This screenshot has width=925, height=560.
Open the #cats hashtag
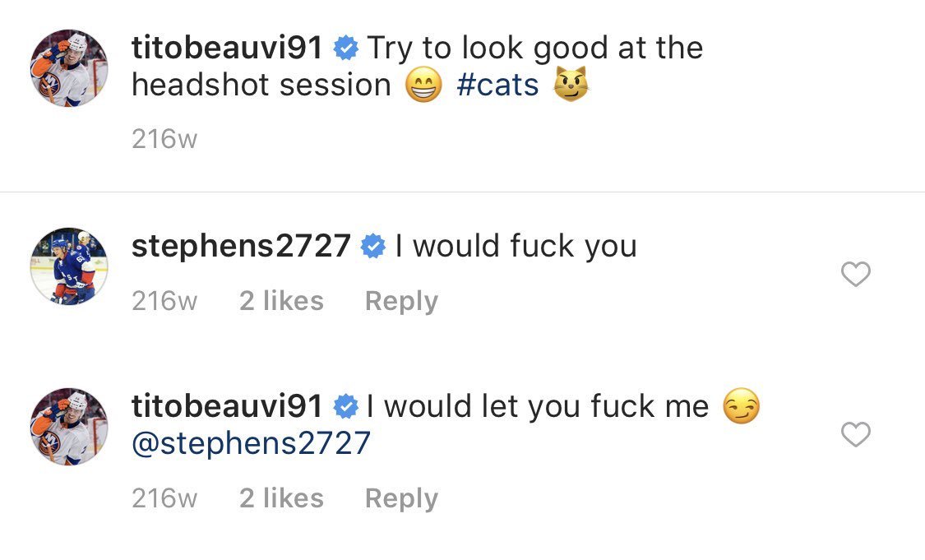pos(497,85)
